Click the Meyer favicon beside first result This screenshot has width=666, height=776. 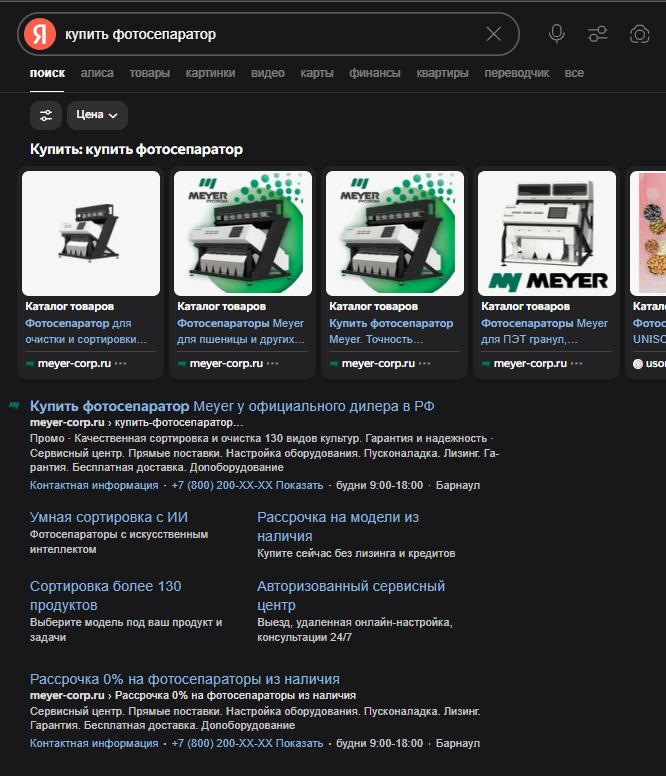[14, 405]
